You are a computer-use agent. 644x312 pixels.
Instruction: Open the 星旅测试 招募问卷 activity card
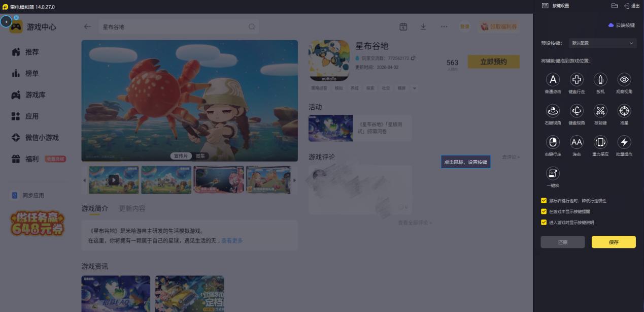pos(360,128)
